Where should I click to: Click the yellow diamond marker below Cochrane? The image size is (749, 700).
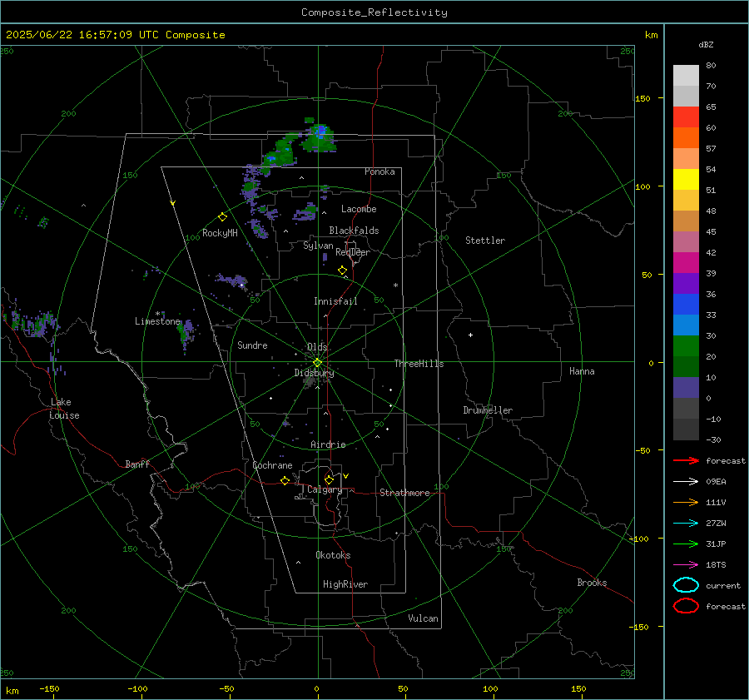285,480
